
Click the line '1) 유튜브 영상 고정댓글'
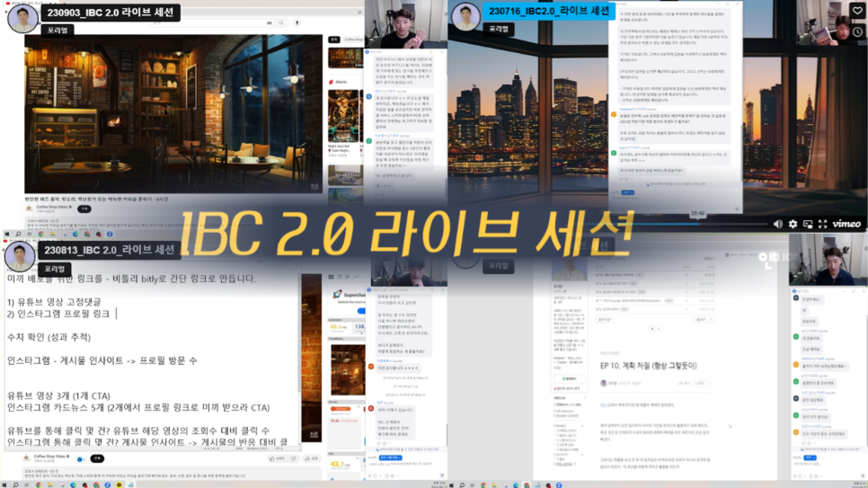click(54, 302)
